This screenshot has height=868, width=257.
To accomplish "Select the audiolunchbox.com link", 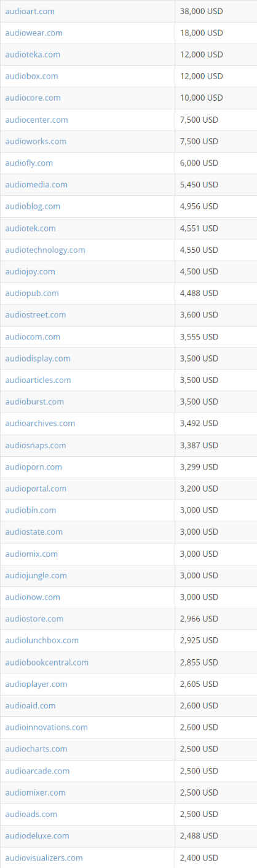I will point(42,640).
